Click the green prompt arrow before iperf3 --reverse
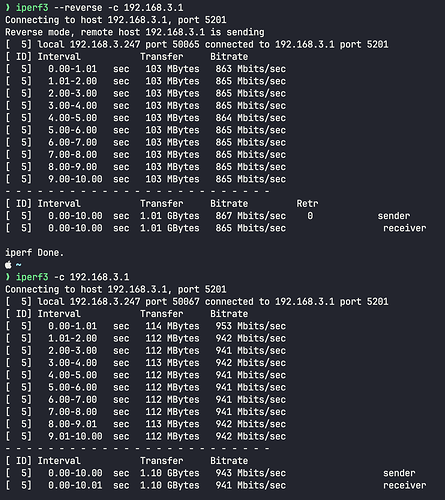Screen dimensions: 445x500 (8, 7)
